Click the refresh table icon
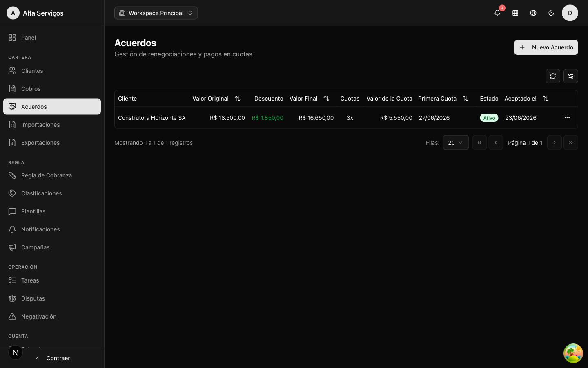This screenshot has height=368, width=588. [x=553, y=76]
